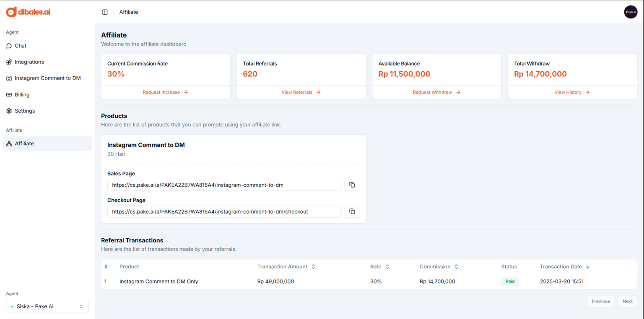Click the Next pagination button
644x319 pixels.
627,301
